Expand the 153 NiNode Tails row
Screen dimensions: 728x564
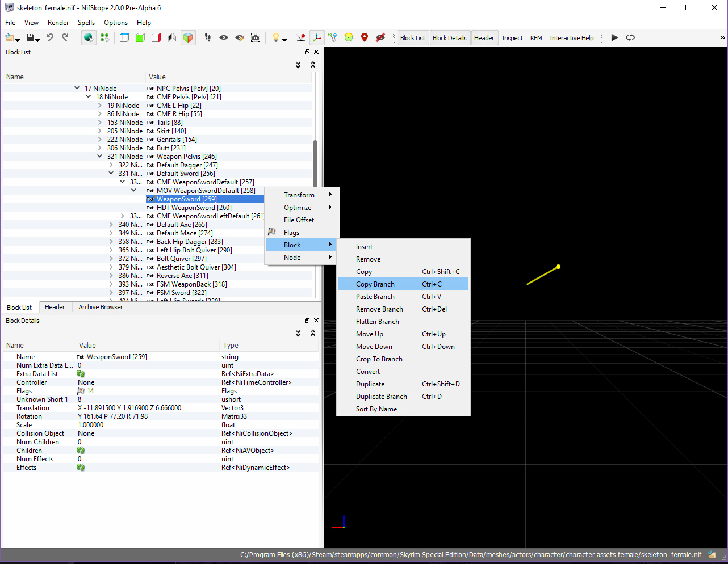point(99,123)
